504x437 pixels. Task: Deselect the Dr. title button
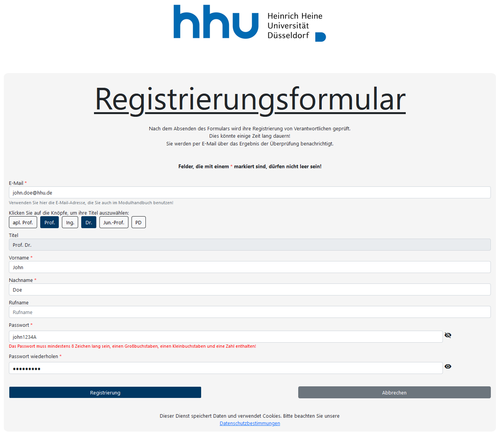click(89, 222)
